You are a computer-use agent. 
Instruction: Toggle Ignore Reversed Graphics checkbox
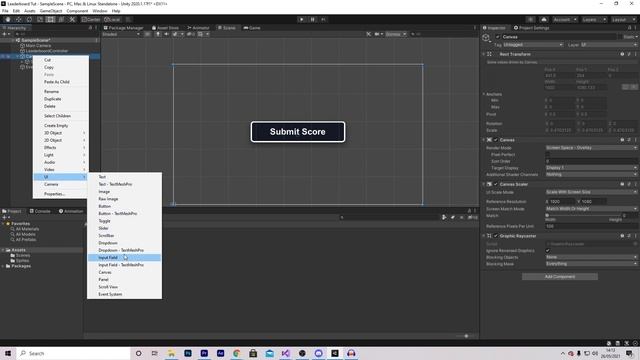click(x=548, y=251)
